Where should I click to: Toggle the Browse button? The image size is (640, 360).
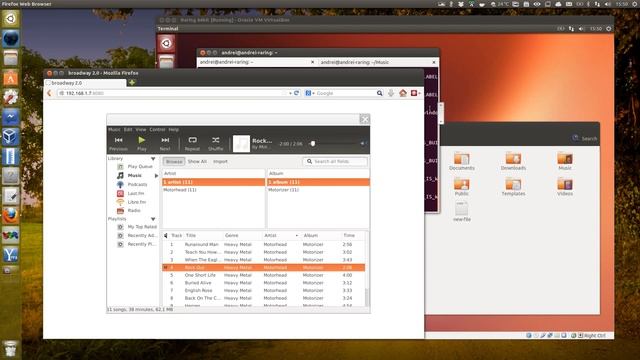[174, 162]
